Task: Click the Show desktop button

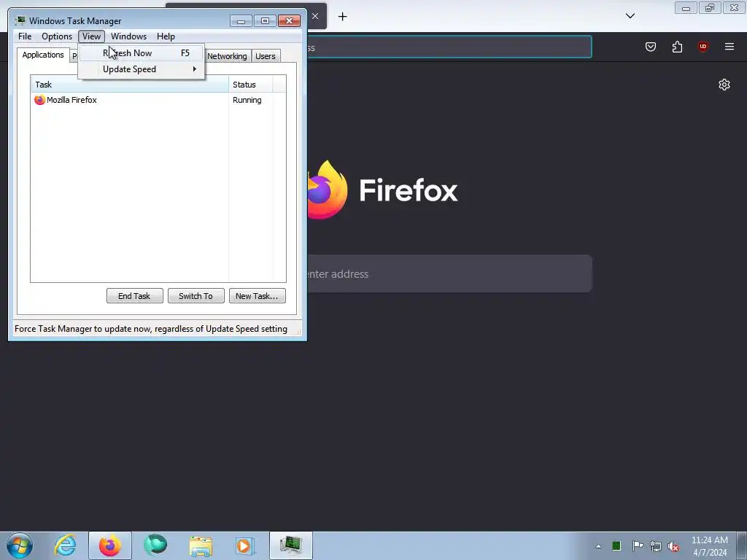Action: tap(742, 545)
